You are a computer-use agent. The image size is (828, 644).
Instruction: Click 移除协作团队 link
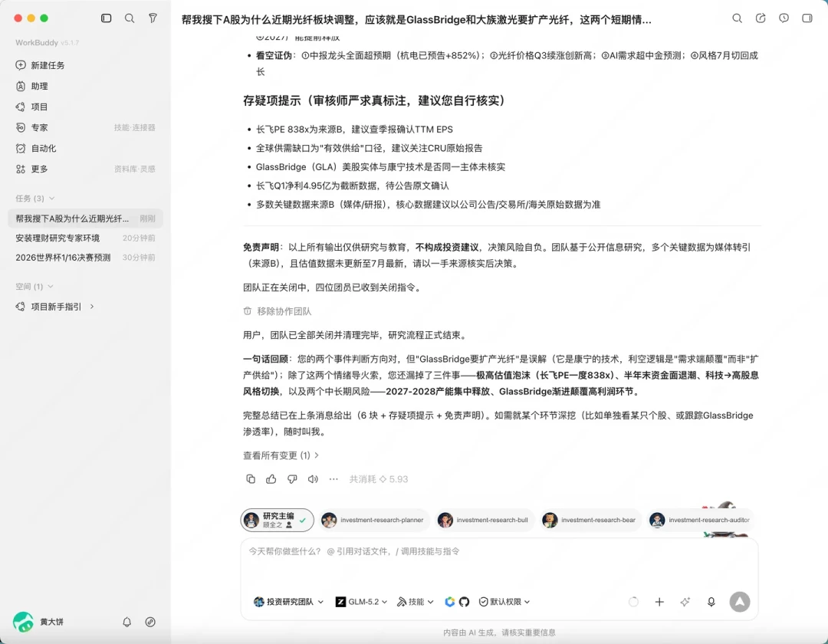point(278,311)
